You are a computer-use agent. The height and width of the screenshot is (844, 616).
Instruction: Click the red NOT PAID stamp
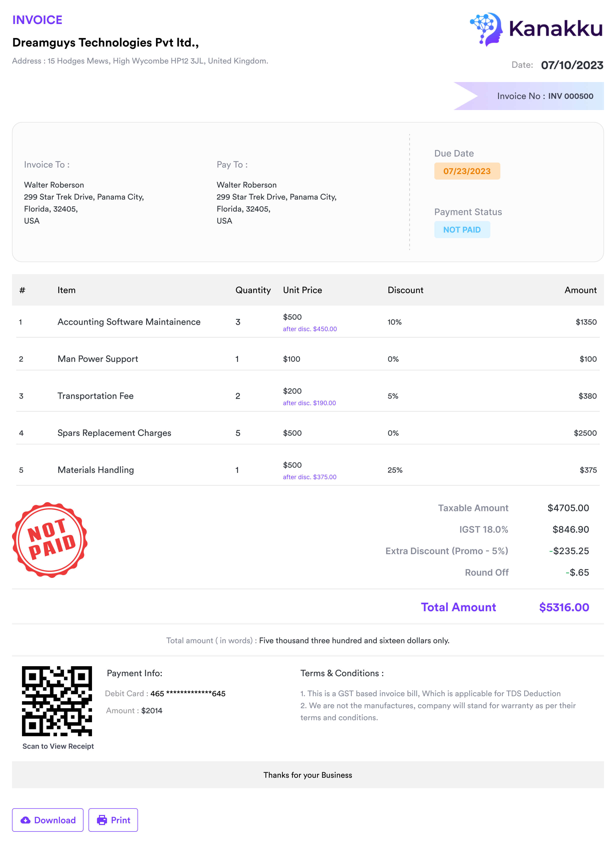click(x=50, y=540)
